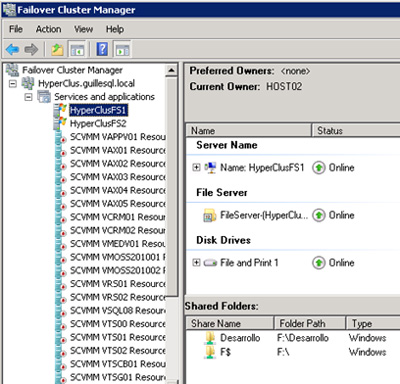Select SCVMM VMEDV01 Resource tree item
400x384 pixels.
[x=118, y=244]
